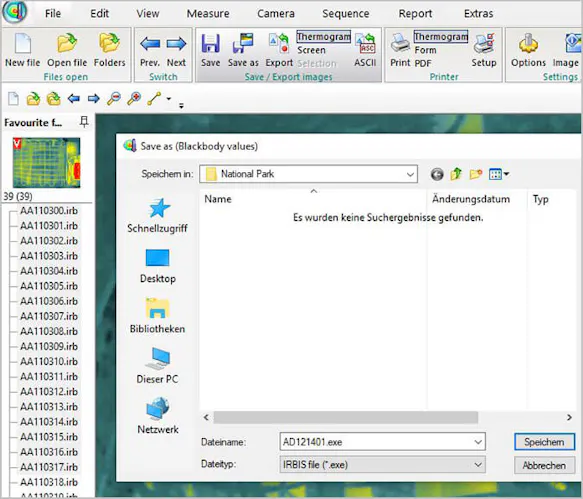Click the quick-access new file icon
583x499 pixels.
tap(13, 99)
